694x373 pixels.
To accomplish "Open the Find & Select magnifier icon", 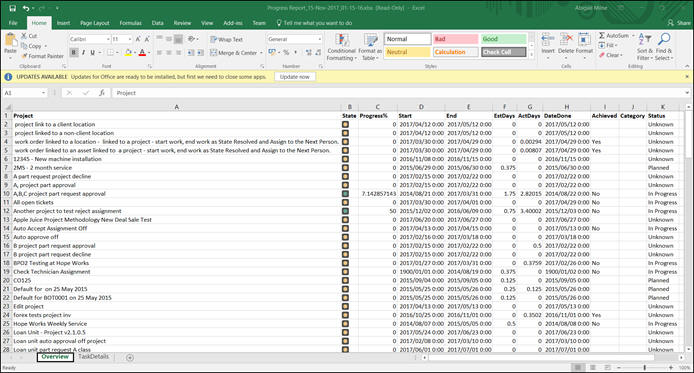I will [664, 40].
